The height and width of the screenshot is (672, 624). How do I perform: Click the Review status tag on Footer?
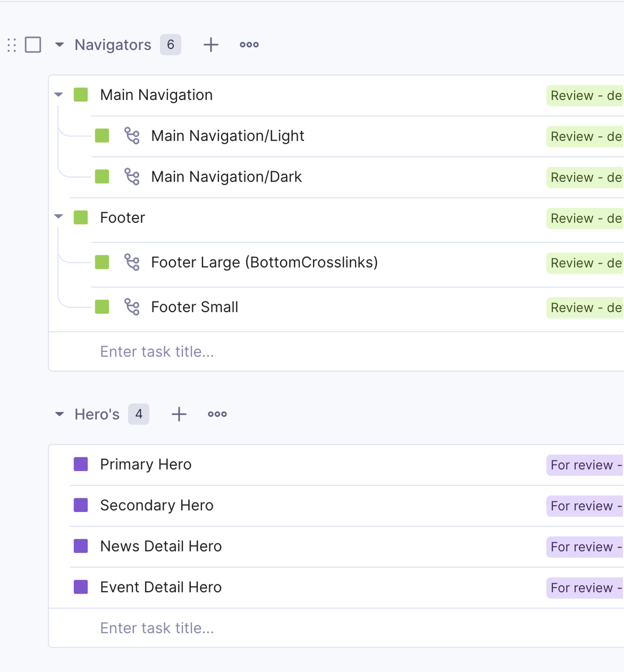pyautogui.click(x=585, y=218)
